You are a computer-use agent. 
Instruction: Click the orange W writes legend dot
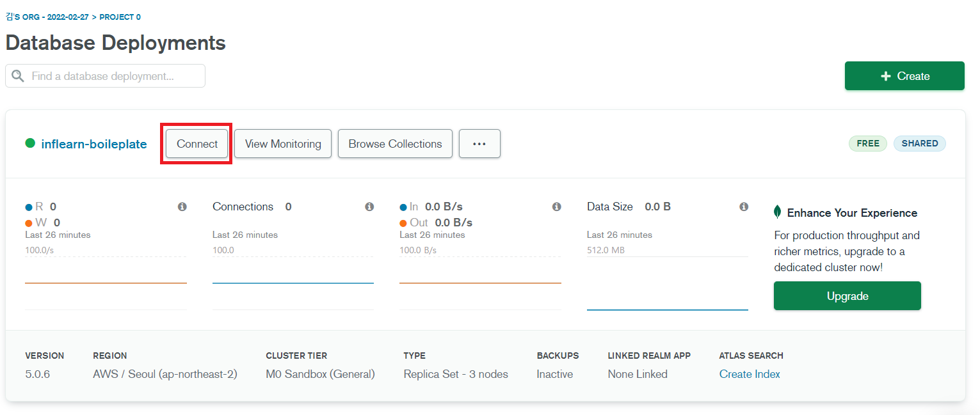[x=29, y=223]
